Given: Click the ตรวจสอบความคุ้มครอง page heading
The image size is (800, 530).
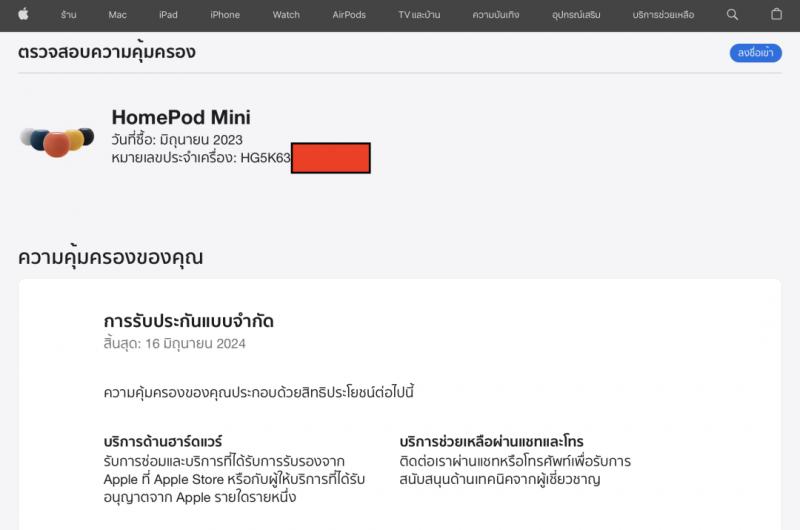Looking at the screenshot, I should click(x=107, y=52).
